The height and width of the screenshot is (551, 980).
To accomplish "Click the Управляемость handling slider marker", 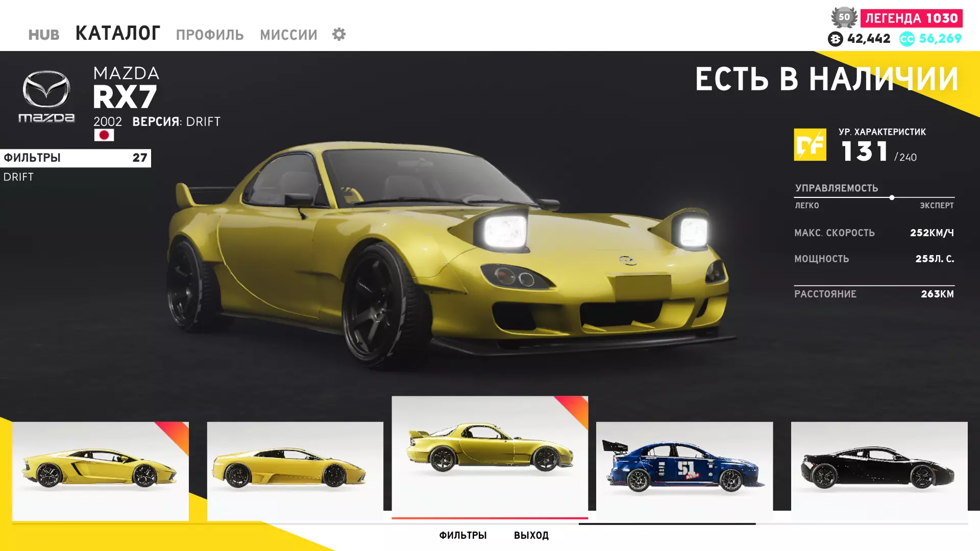I will pyautogui.click(x=892, y=197).
